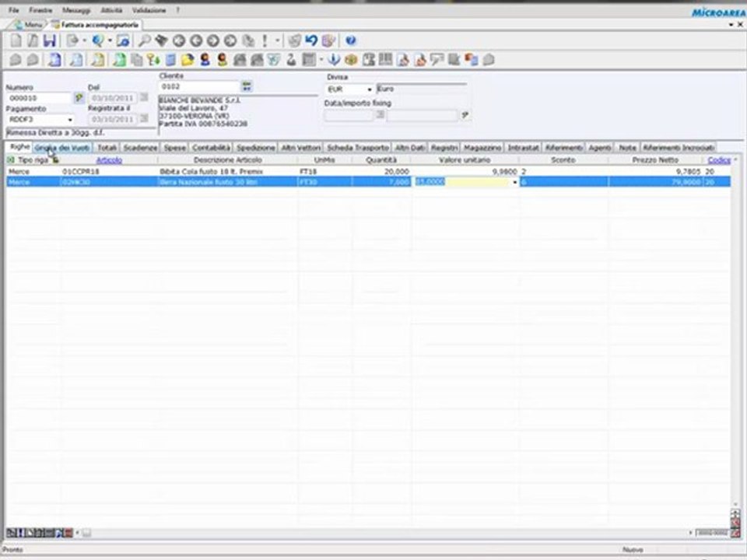Click the yellow folder toolbar icon
The height and width of the screenshot is (560, 747).
click(x=188, y=60)
